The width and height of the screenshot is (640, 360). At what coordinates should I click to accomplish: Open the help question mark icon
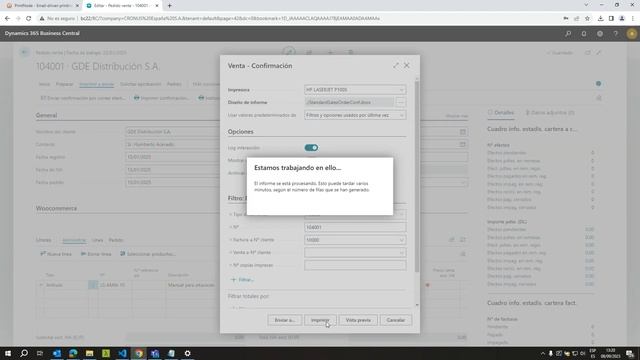[x=616, y=33]
